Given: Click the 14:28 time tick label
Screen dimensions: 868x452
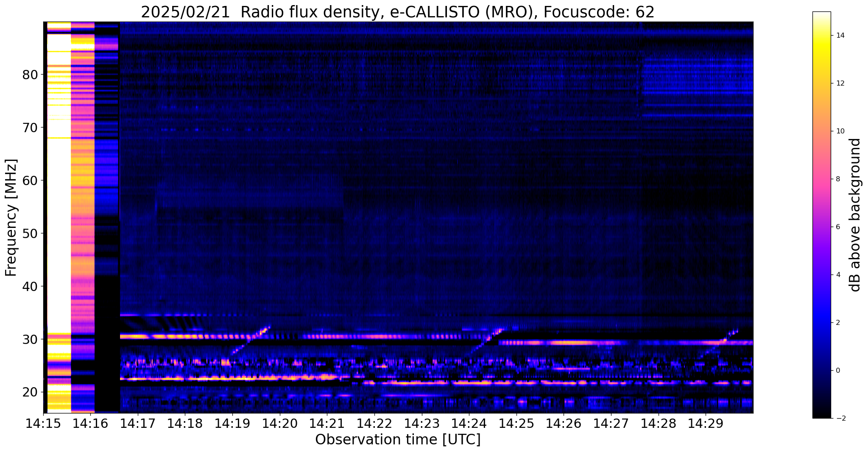Looking at the screenshot, I should pyautogui.click(x=658, y=423).
